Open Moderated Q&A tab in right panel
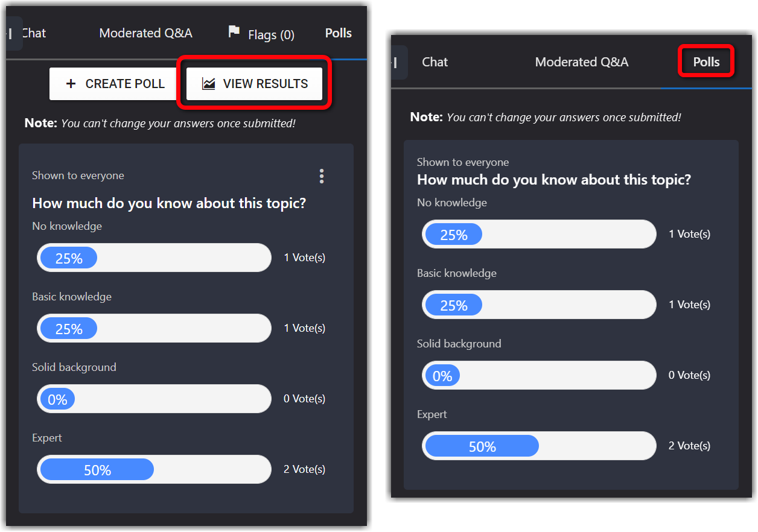Image resolution: width=758 pixels, height=532 pixels. click(x=581, y=62)
